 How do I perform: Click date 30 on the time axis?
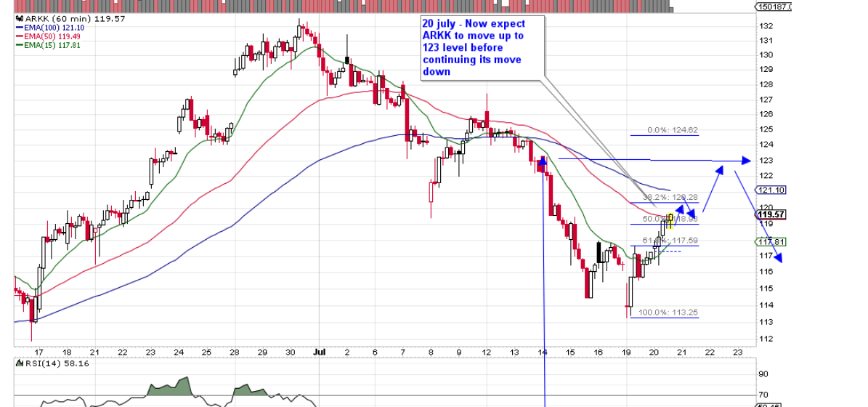click(x=290, y=352)
